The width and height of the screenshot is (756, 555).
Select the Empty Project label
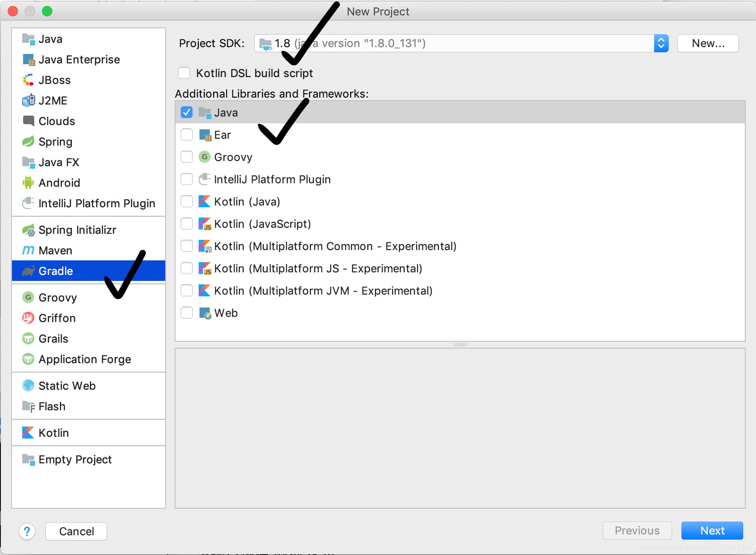point(75,460)
